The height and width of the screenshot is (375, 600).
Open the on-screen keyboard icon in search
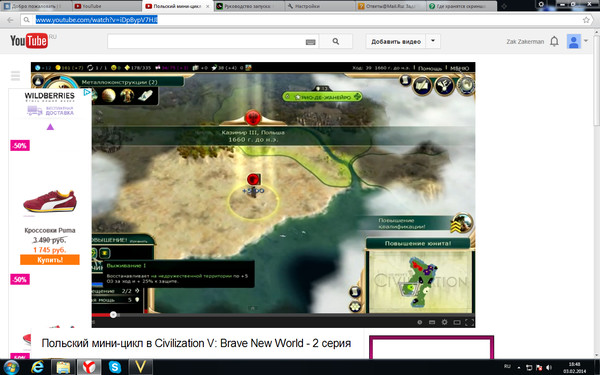(310, 42)
